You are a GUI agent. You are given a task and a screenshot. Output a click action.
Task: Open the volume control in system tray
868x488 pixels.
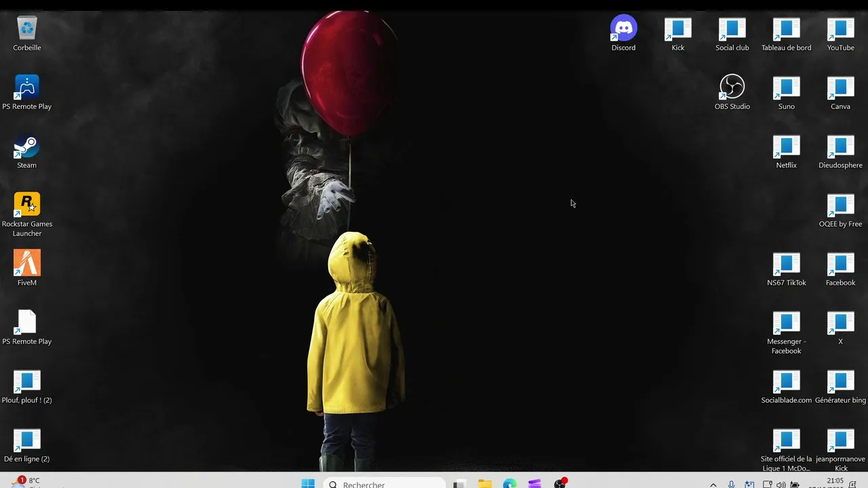(781, 485)
